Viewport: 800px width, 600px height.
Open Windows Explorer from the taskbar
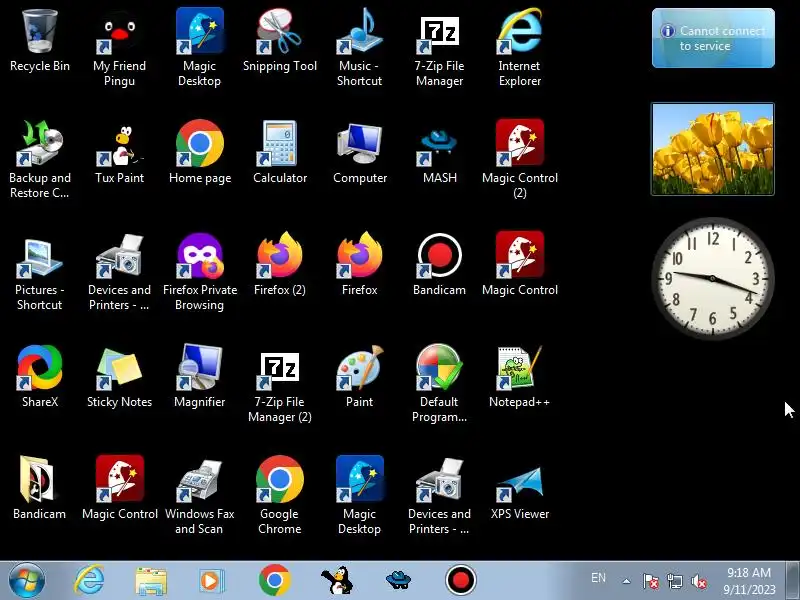(x=151, y=581)
